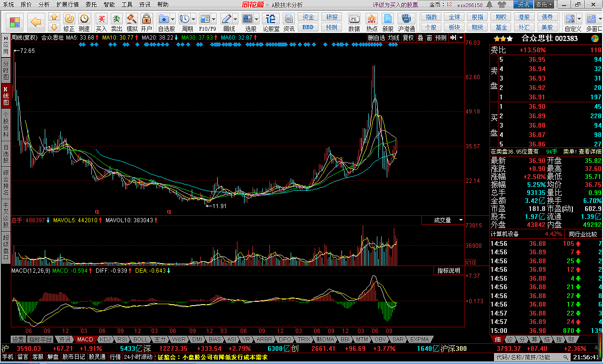Expand the F10/F9 dropdown arrow
Screen dimensions: 603x364
point(213,19)
